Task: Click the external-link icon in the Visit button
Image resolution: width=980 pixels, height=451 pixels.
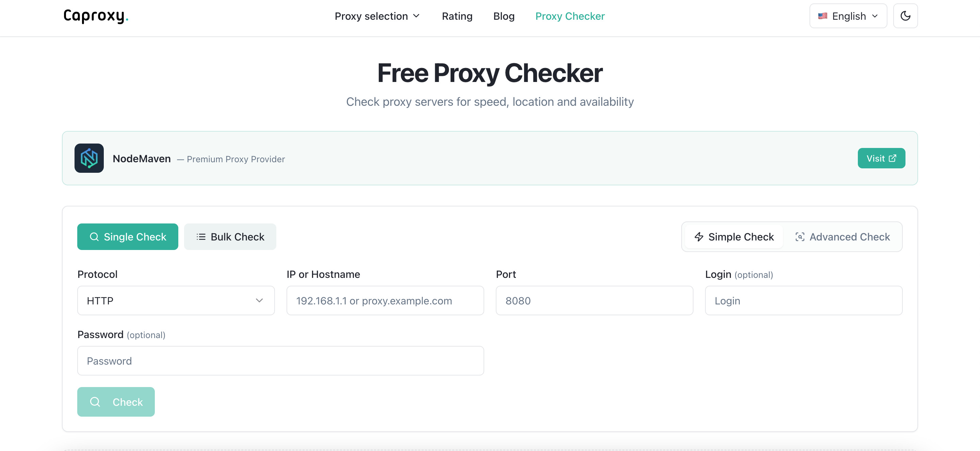Action: 893,158
